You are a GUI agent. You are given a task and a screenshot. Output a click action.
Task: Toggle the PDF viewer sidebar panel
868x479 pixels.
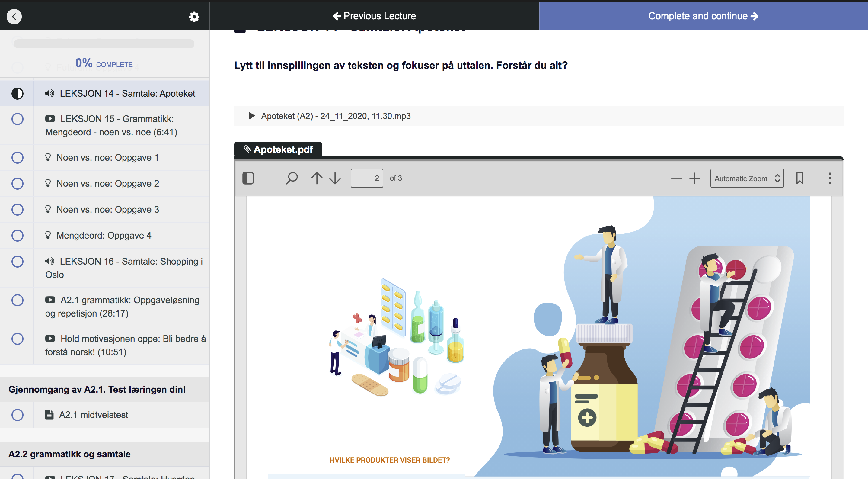(248, 178)
